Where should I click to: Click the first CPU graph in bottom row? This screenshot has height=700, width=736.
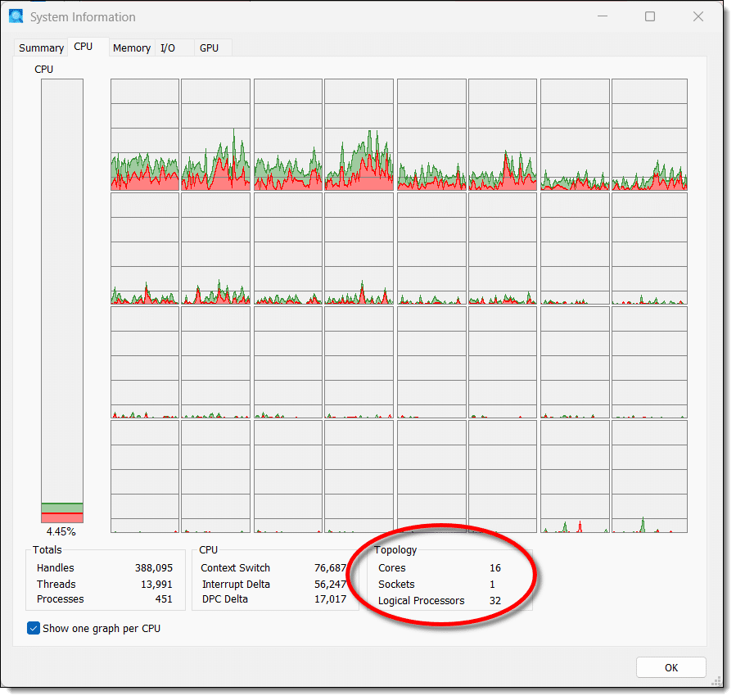(145, 476)
